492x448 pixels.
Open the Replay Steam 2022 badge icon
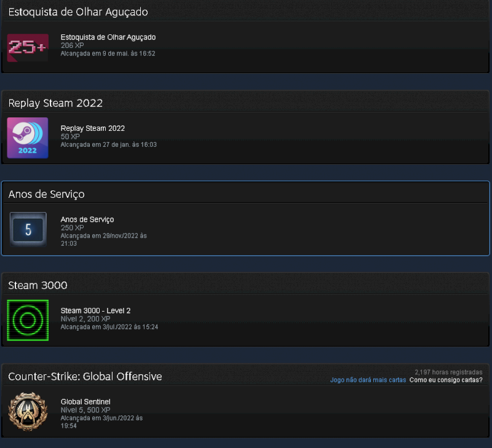coord(28,138)
